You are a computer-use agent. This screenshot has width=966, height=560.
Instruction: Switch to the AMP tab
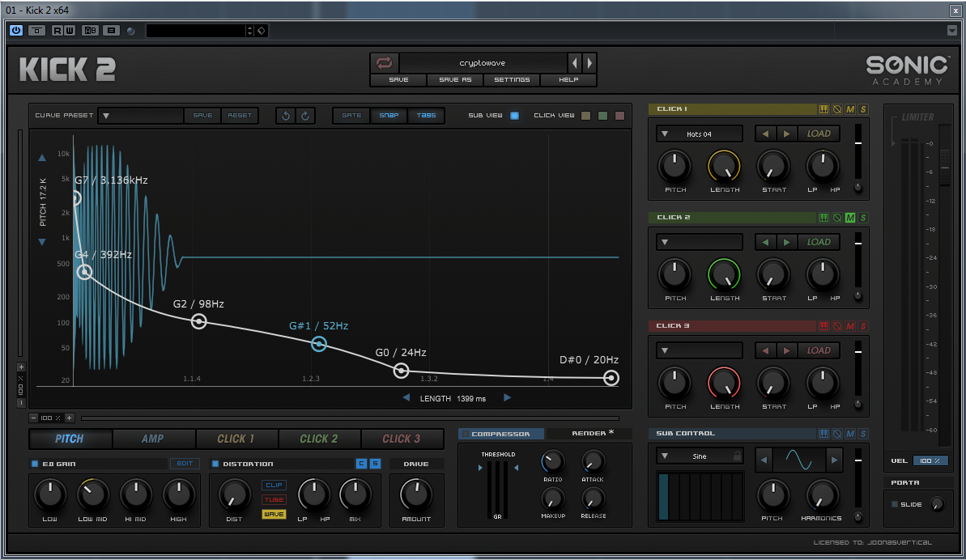tap(153, 439)
